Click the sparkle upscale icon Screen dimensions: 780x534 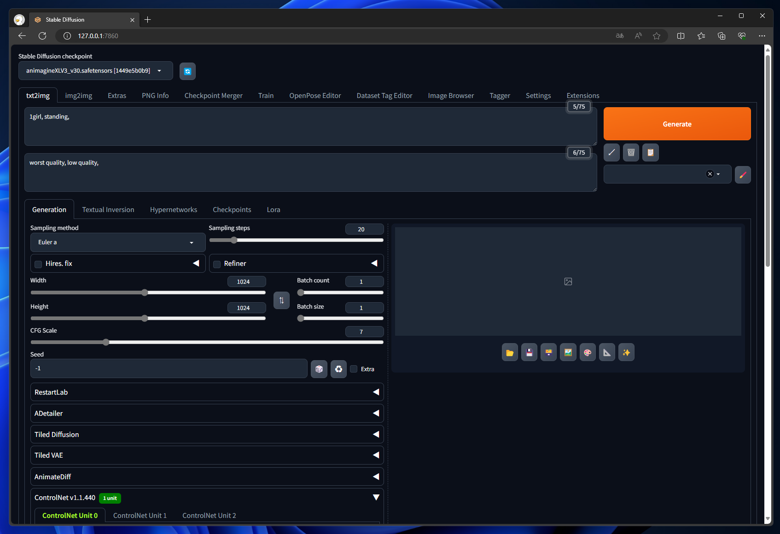pos(626,352)
